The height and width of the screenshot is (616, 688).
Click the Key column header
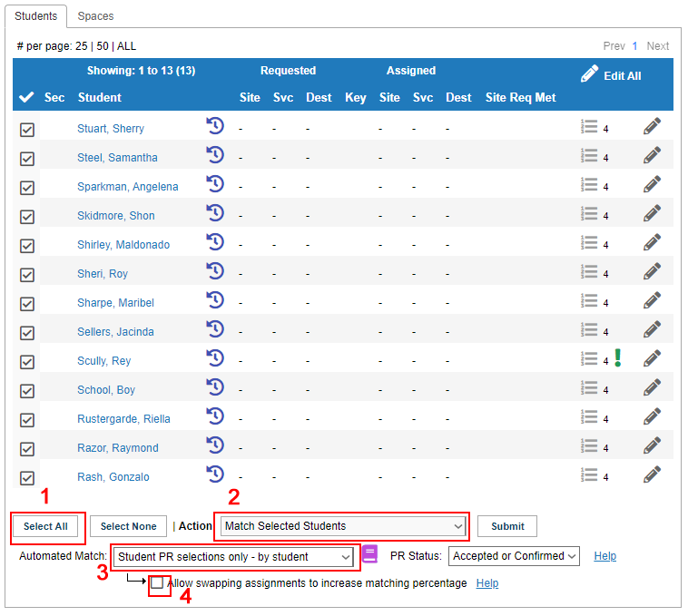click(356, 97)
